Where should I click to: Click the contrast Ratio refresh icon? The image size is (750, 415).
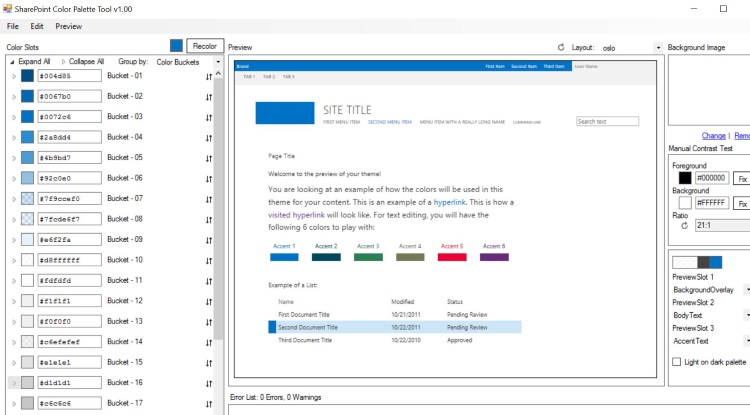tap(684, 226)
